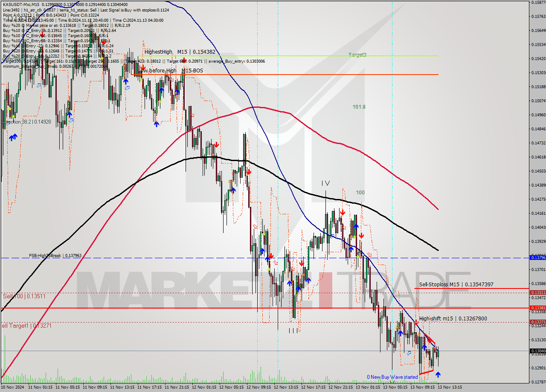This screenshot has height=392, width=546.
Task: Click the '0 New Buy Wave started' text
Action: point(392,377)
